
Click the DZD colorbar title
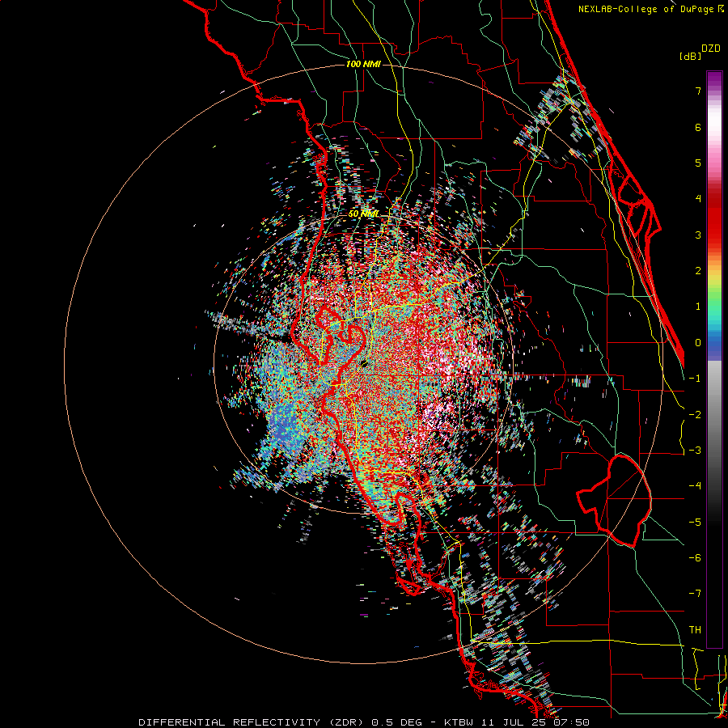711,49
